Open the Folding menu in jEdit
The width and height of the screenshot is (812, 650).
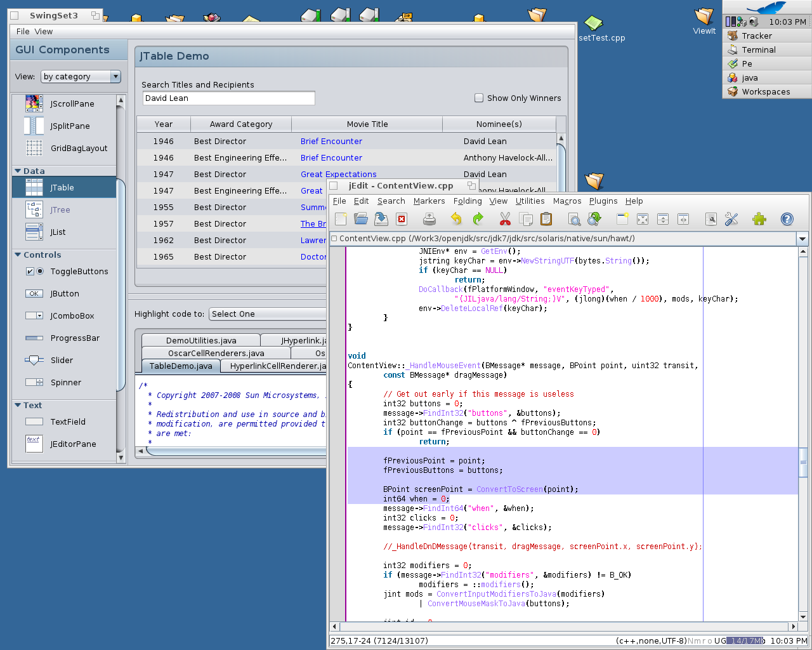click(x=468, y=201)
